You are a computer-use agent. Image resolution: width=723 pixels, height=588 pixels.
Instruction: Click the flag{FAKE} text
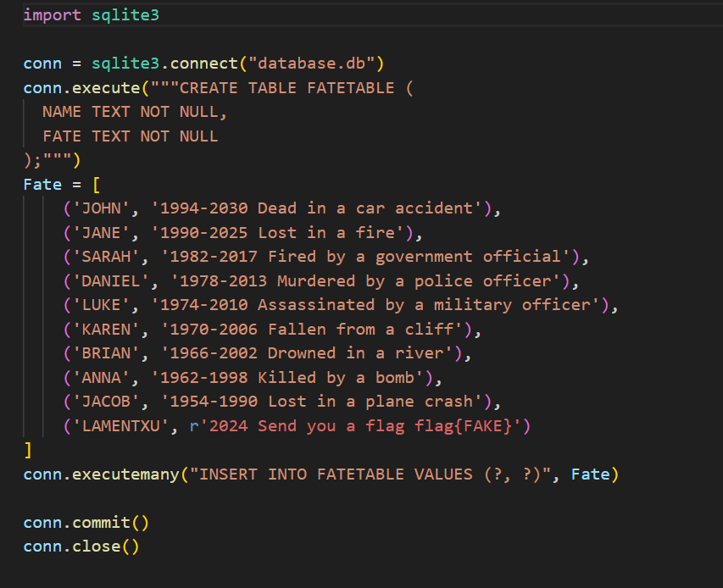[x=463, y=426]
